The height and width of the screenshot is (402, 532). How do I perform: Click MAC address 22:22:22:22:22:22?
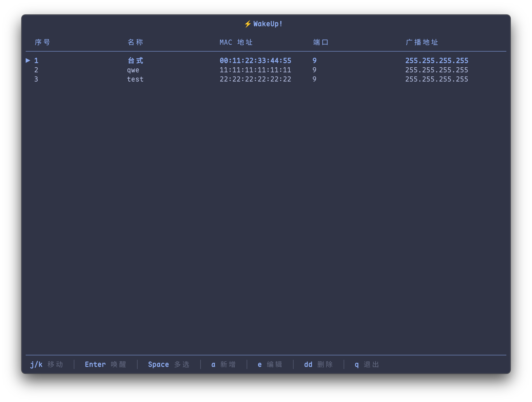[x=255, y=79]
